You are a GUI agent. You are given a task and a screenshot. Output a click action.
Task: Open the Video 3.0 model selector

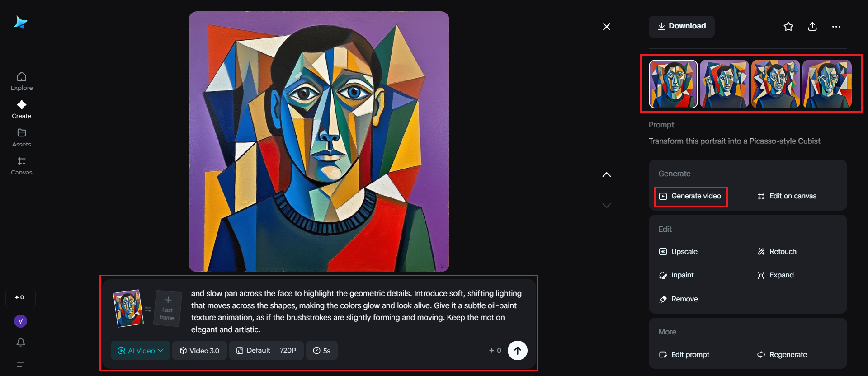coord(199,351)
